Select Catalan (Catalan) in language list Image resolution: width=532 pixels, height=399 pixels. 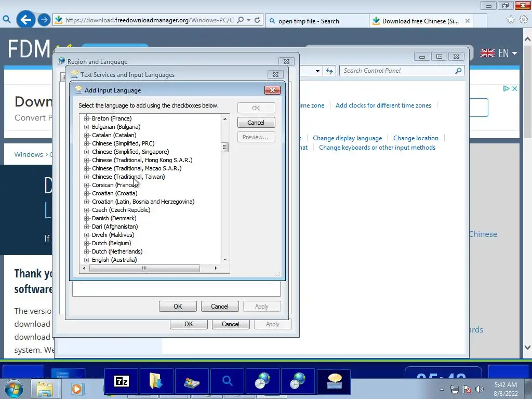pos(114,136)
